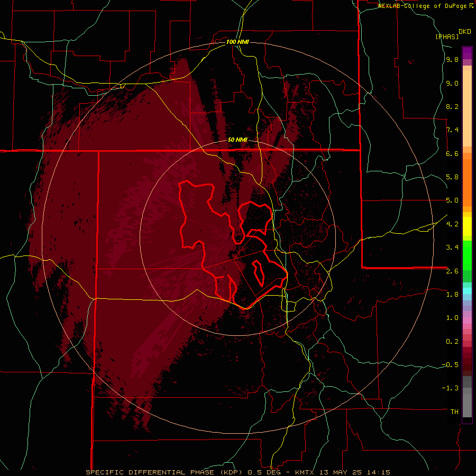The height and width of the screenshot is (476, 476).
Task: Select the 8.2 scale value
Action: coord(452,106)
